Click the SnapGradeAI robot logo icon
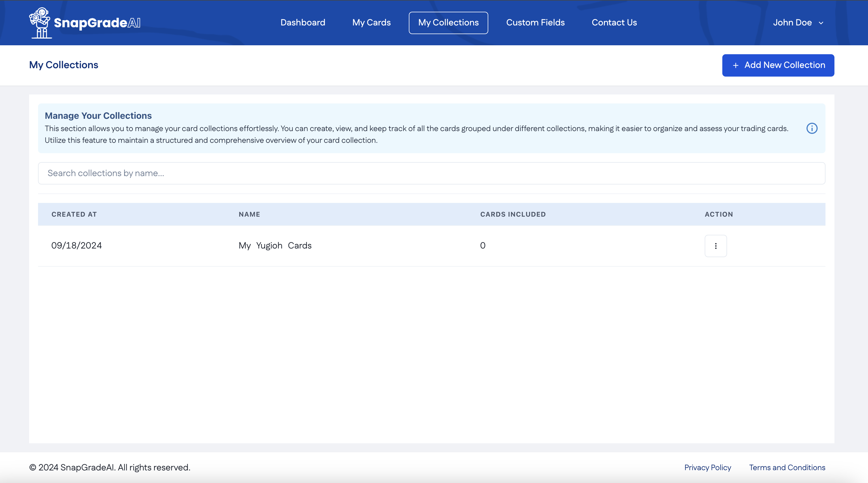 (x=40, y=23)
